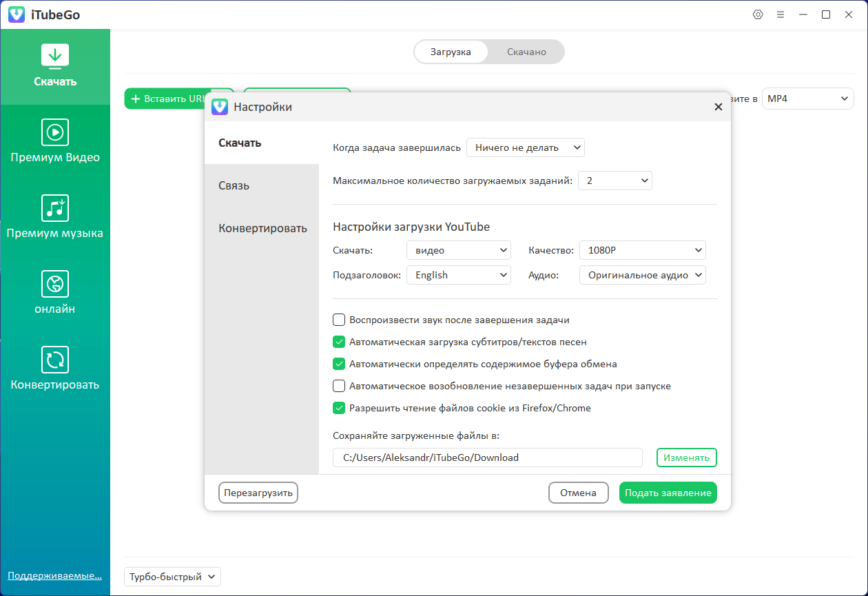Image resolution: width=868 pixels, height=596 pixels.
Task: Open the Турбо-быстрый speed dropdown
Action: [172, 577]
